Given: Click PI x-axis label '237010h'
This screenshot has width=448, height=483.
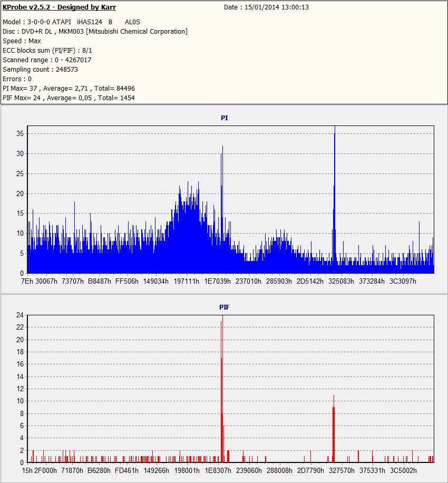Looking at the screenshot, I should pyautogui.click(x=248, y=281).
